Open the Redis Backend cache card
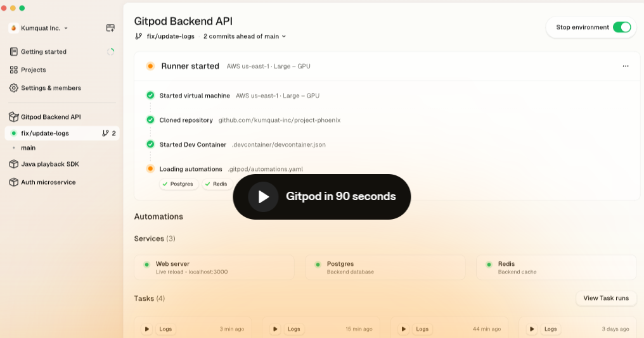644x338 pixels. 556,268
